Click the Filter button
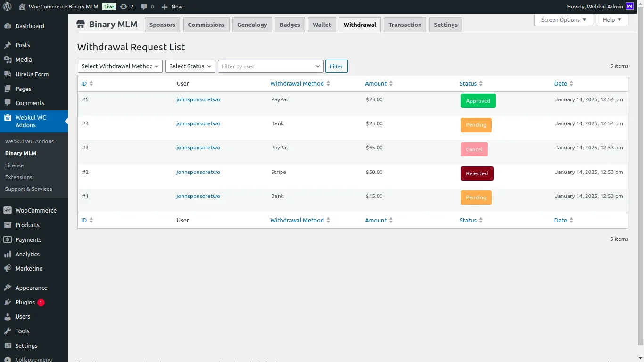Viewport: 644px width, 362px height. point(336,66)
